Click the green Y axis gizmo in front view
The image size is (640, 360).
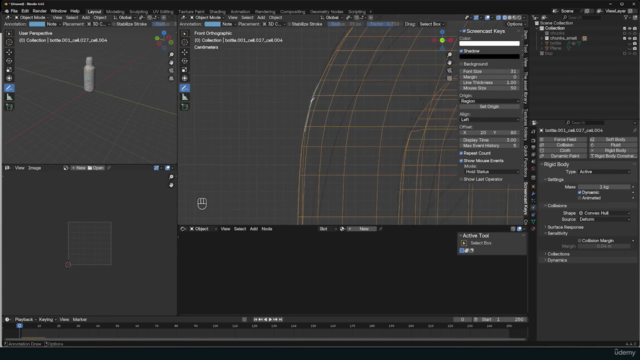442,40
